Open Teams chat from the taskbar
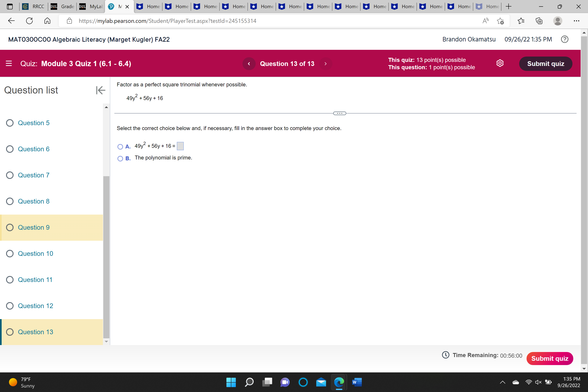Screen dimensions: 588x392 pos(285,382)
